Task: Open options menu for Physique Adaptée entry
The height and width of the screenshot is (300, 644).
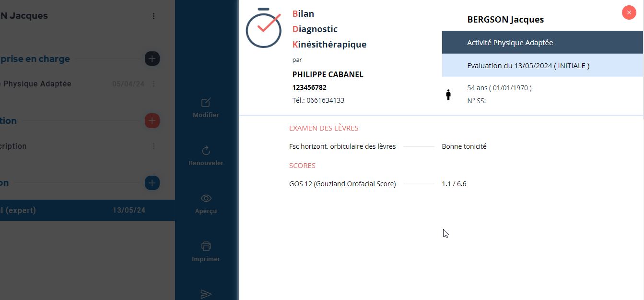Action: click(x=153, y=84)
